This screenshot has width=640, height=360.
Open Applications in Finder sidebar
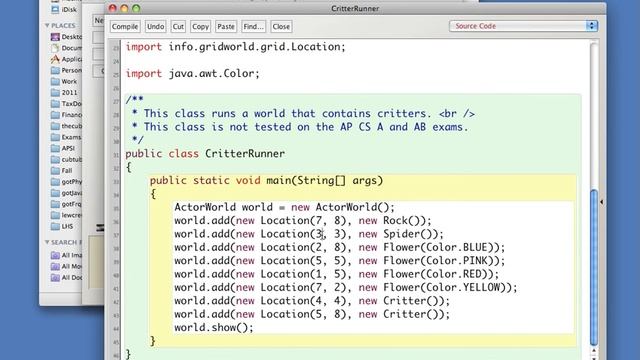66,59
